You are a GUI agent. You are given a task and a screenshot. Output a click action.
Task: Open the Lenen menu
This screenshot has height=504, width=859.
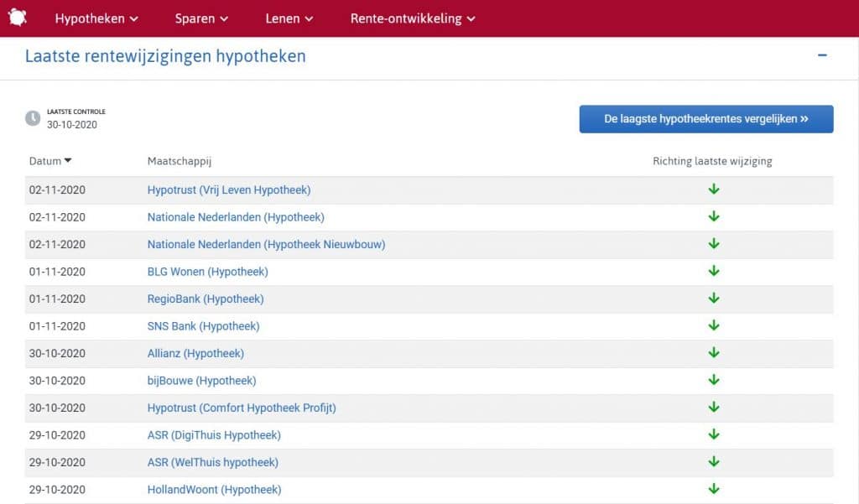(x=289, y=18)
